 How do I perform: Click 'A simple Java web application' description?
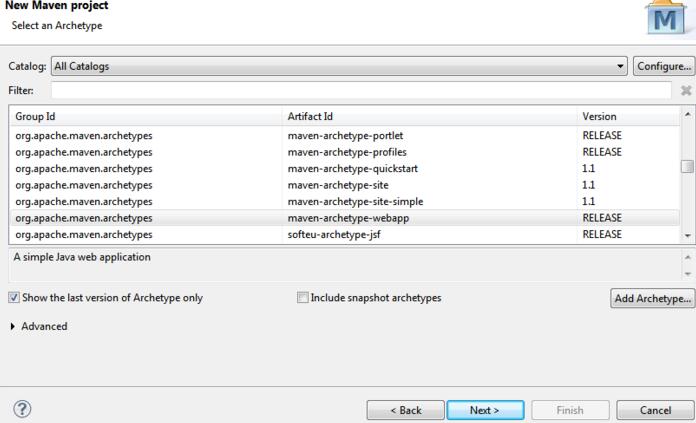click(x=82, y=257)
